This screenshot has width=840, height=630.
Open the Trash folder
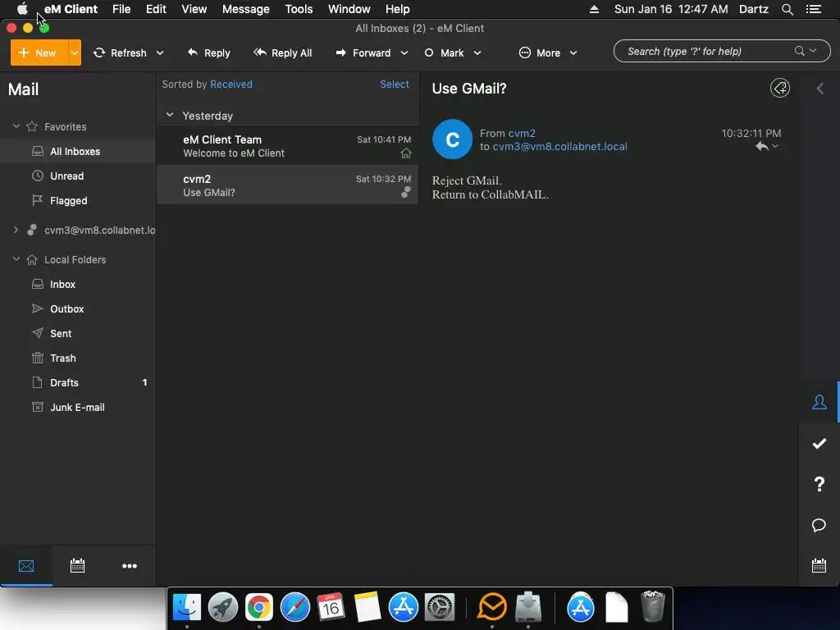click(x=78, y=358)
